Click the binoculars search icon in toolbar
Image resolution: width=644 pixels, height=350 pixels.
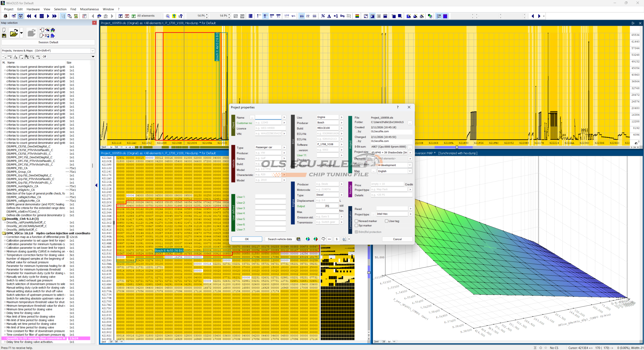(x=99, y=16)
